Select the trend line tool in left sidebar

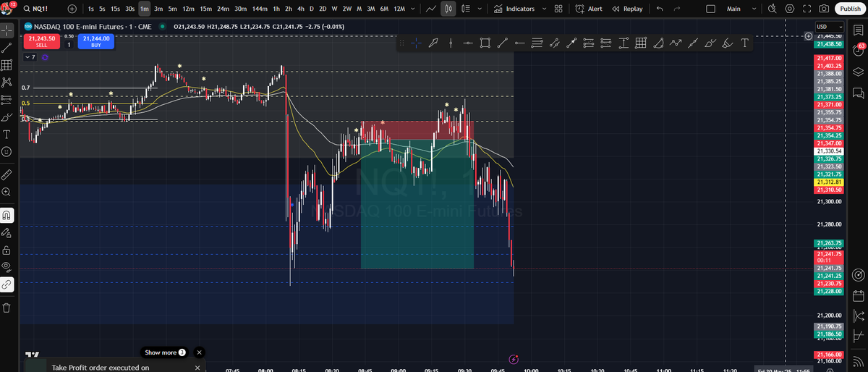coord(7,48)
